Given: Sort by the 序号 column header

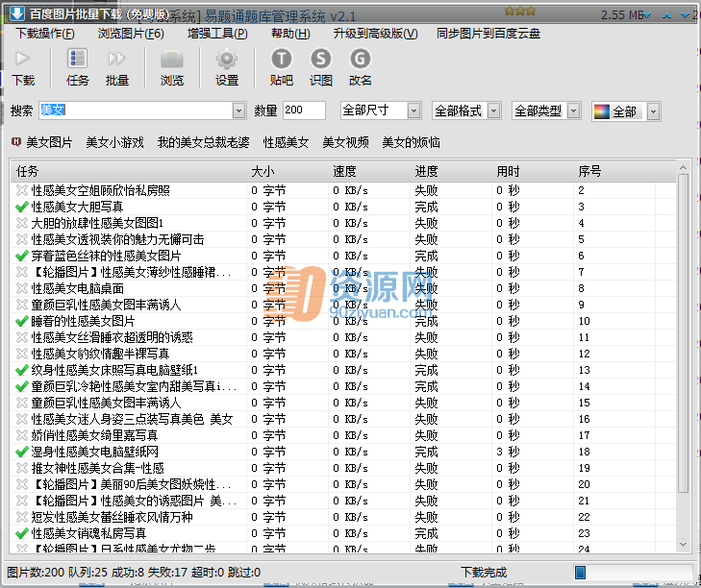Looking at the screenshot, I should point(614,171).
